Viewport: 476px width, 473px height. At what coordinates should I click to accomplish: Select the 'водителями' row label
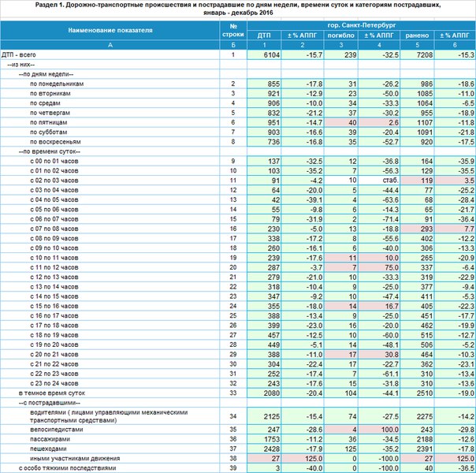(x=109, y=416)
